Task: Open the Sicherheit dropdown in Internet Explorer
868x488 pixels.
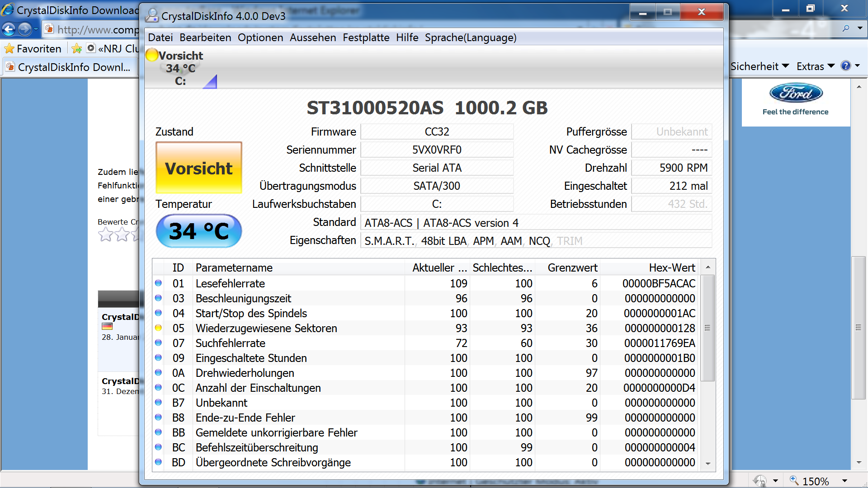Action: pyautogui.click(x=759, y=66)
